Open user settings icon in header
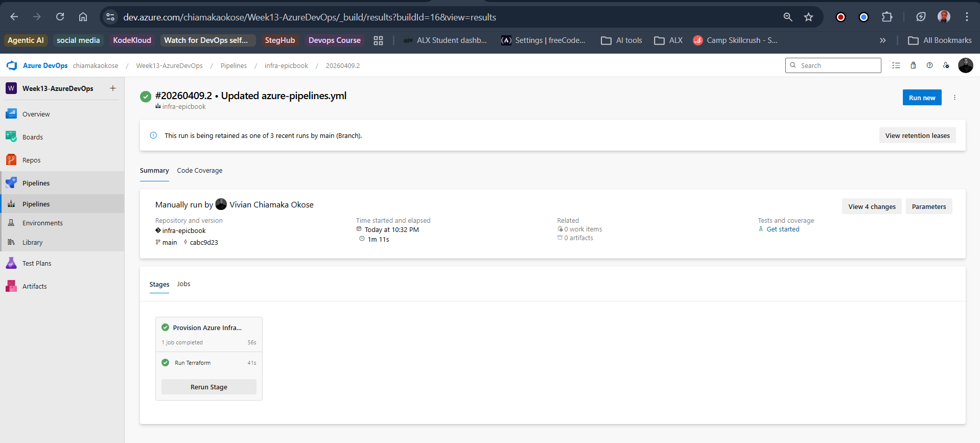Image resolution: width=980 pixels, height=443 pixels. pos(946,65)
